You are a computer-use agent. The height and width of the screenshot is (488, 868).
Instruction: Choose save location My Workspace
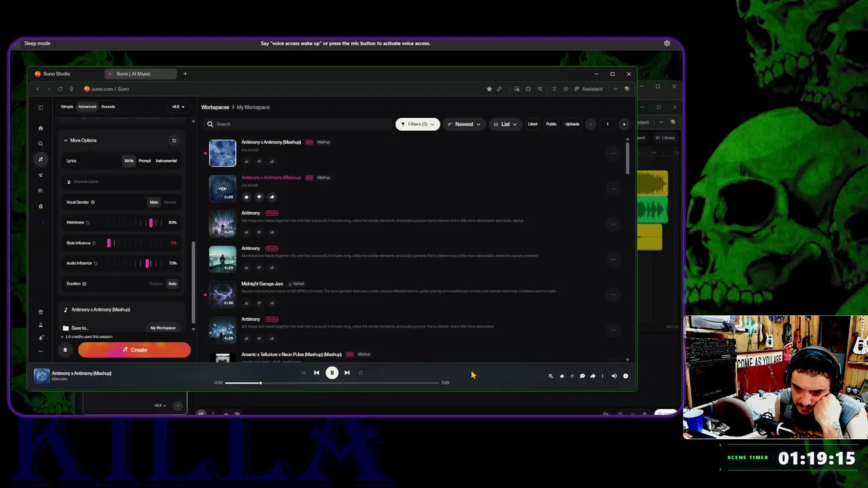163,328
